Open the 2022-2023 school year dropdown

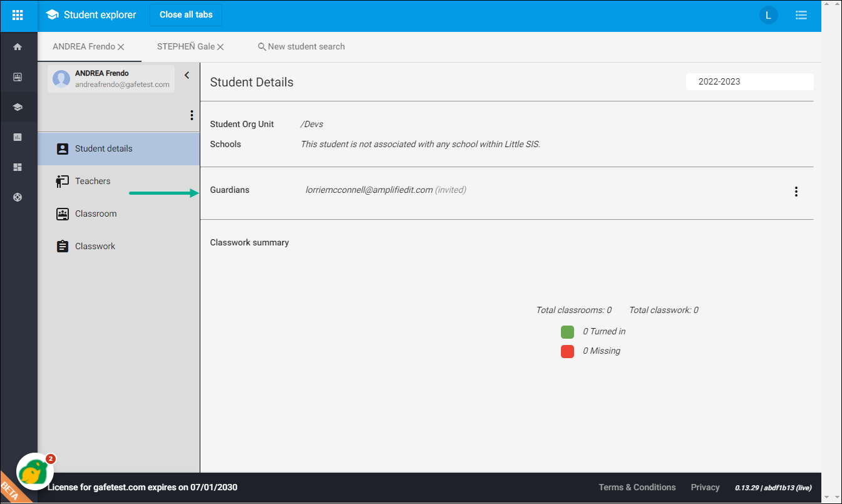coord(750,81)
